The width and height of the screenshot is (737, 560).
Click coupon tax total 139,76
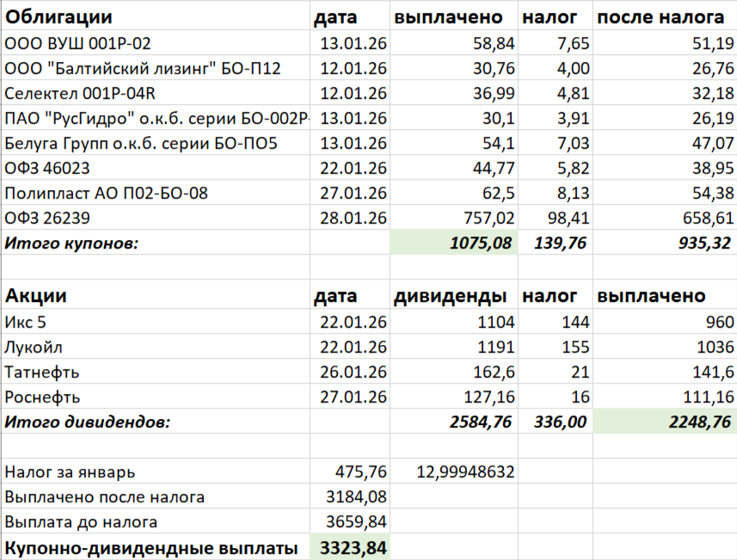556,243
